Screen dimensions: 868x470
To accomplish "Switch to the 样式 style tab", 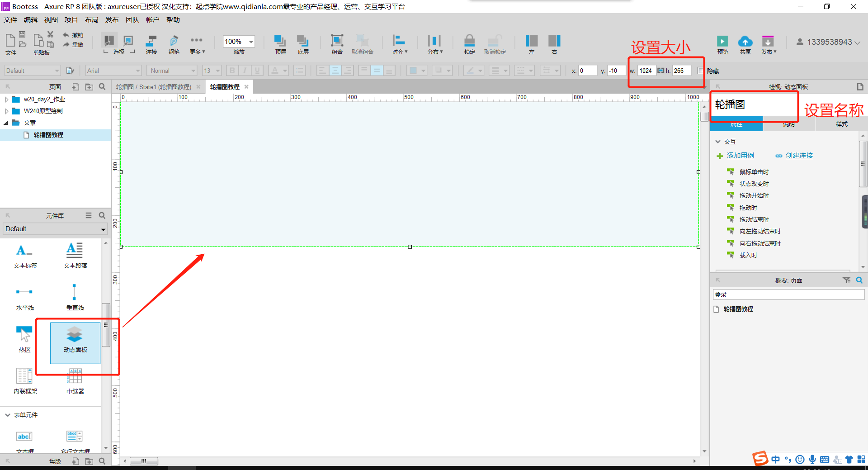I will click(842, 124).
